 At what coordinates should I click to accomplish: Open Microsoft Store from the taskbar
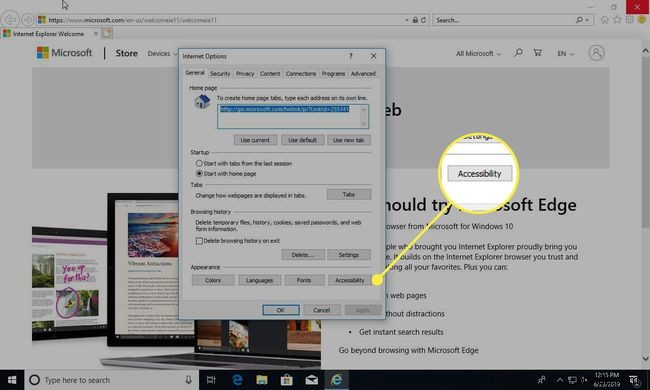[x=286, y=380]
